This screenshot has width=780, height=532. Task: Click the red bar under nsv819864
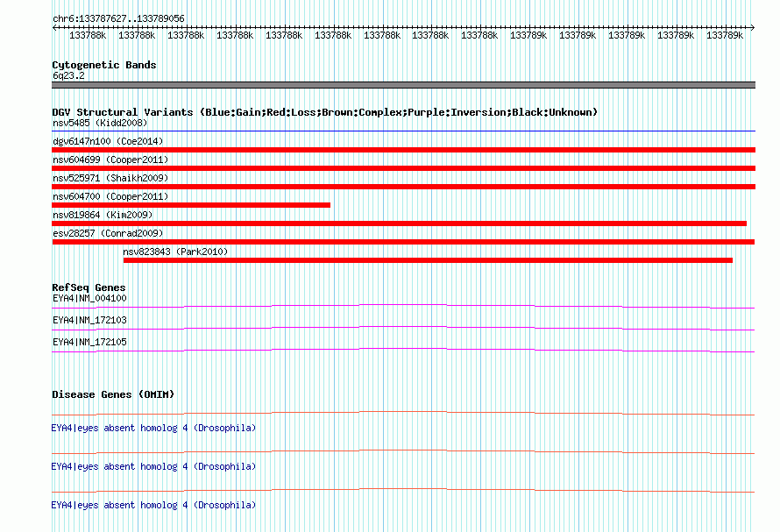pos(400,223)
